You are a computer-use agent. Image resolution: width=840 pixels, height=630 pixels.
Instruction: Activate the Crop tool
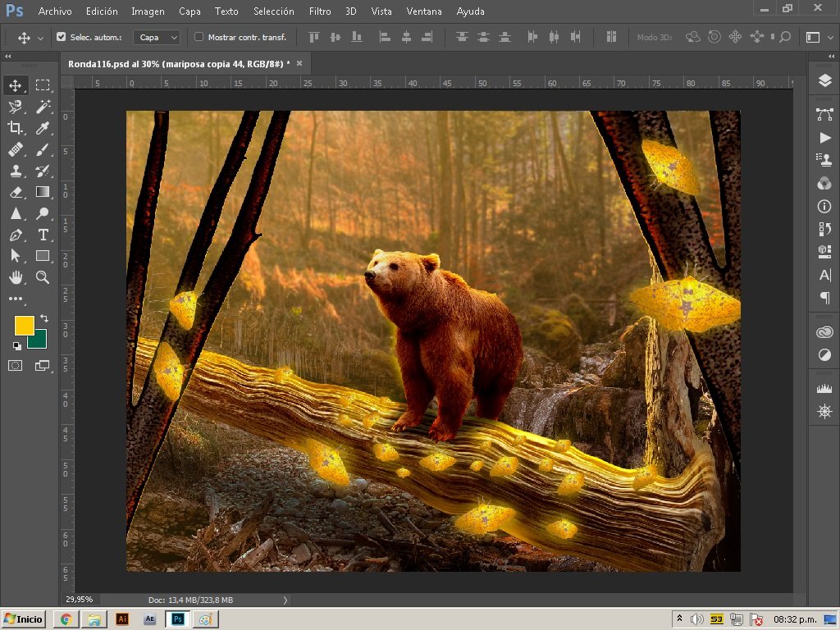pos(15,128)
